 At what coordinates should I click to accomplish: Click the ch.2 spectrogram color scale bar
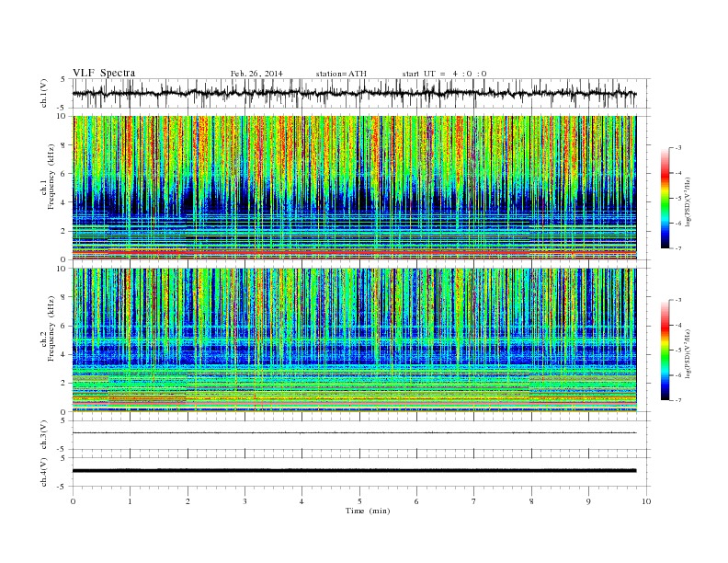point(665,350)
